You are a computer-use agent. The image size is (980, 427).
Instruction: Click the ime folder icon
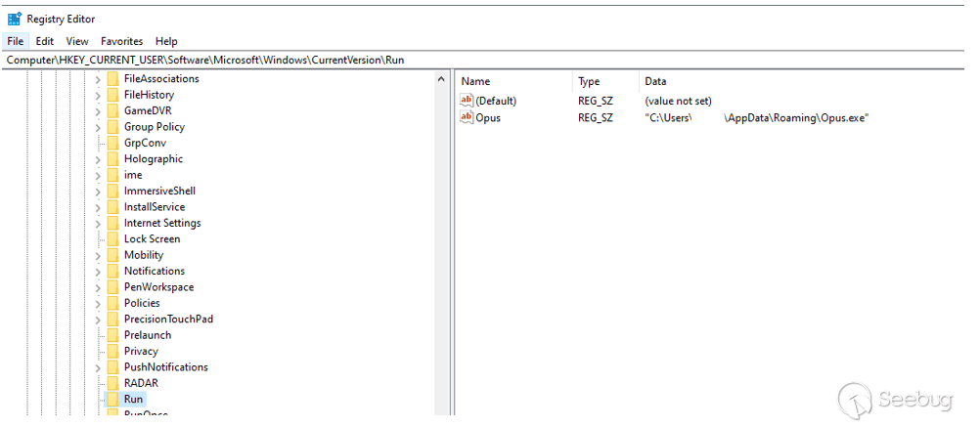click(112, 175)
